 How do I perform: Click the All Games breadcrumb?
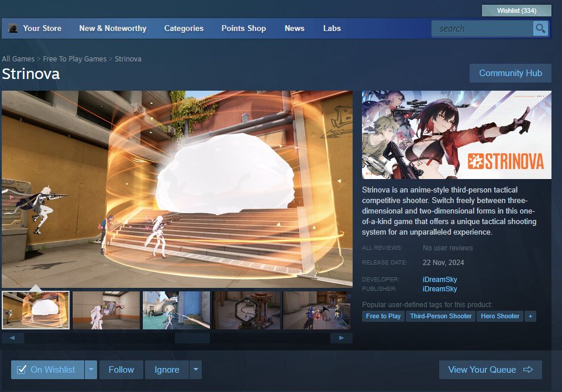[x=18, y=59]
